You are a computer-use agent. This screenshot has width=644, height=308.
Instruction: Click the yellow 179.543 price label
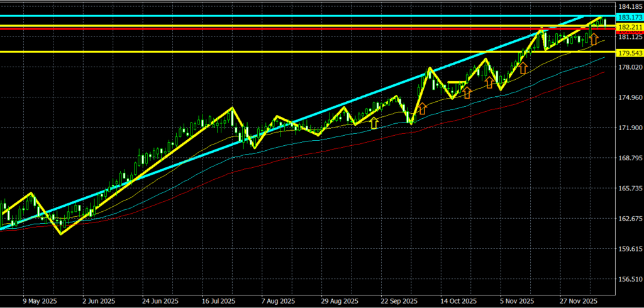click(628, 52)
